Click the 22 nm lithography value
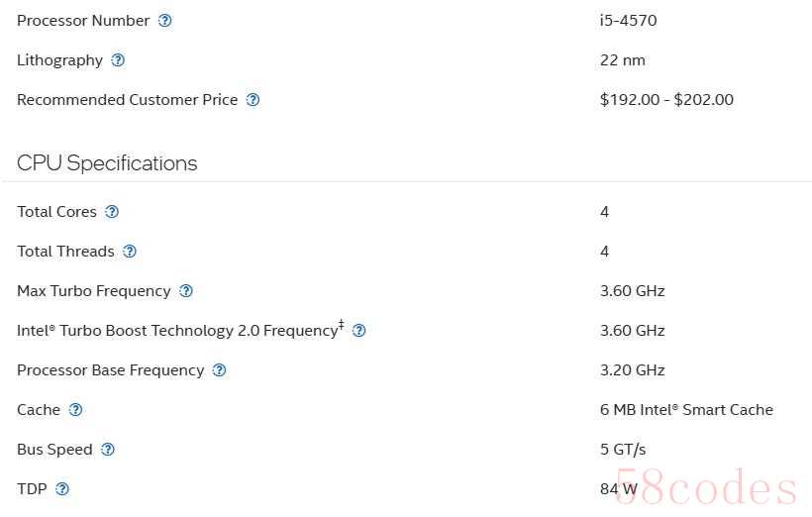Screen dimensions: 812x517 pyautogui.click(x=623, y=60)
